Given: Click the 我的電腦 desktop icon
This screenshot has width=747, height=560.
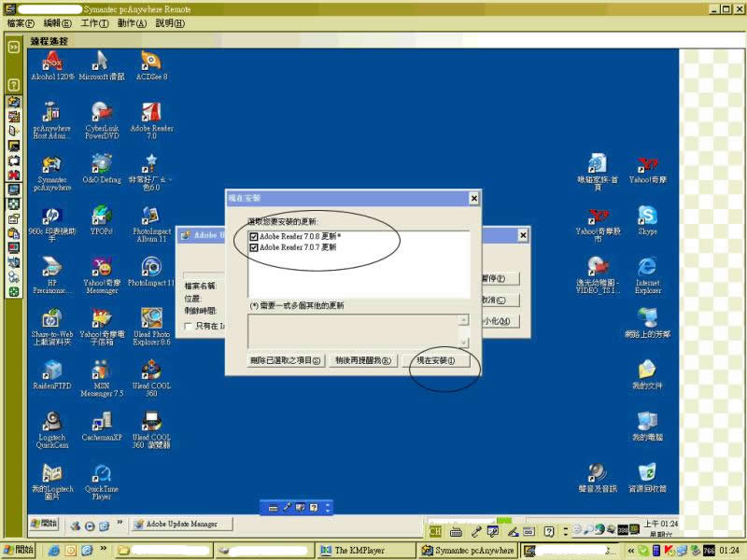Looking at the screenshot, I should [x=647, y=427].
